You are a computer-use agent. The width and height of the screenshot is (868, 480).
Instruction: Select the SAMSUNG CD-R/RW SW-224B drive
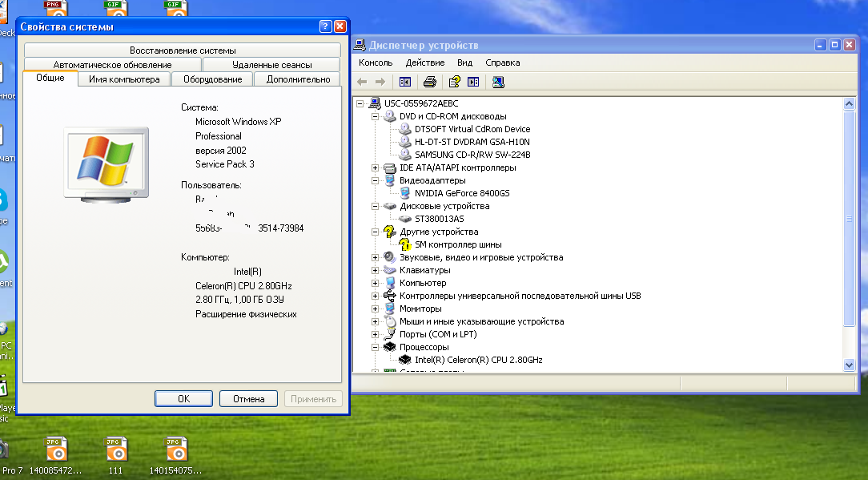(472, 155)
